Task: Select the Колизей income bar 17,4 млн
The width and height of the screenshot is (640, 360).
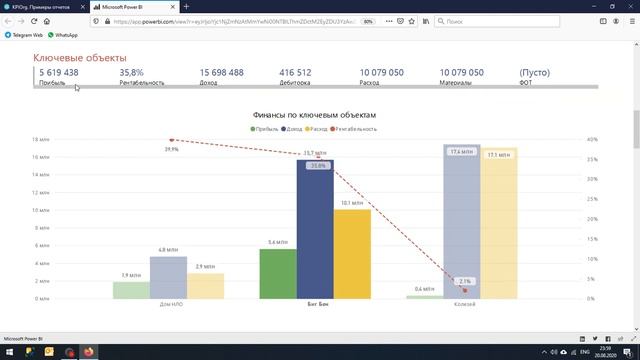Action: [462, 221]
